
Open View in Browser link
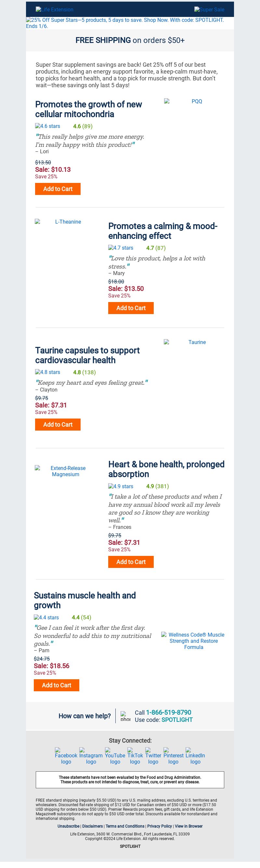tap(189, 826)
